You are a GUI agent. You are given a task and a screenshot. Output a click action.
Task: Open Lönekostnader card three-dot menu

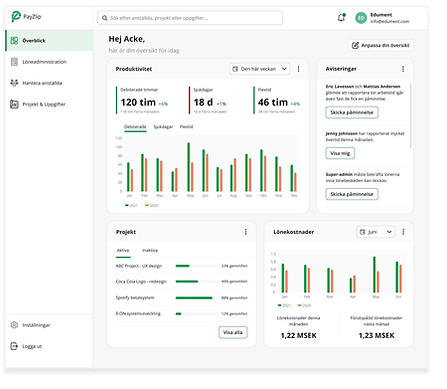[x=403, y=232]
